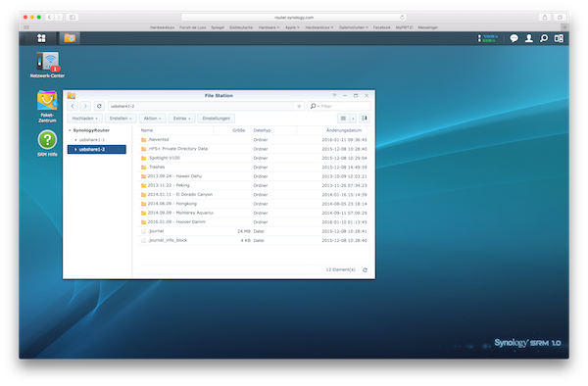
Task: Select the 2014.06.09 - Hongkong folder
Action: [x=253, y=204]
